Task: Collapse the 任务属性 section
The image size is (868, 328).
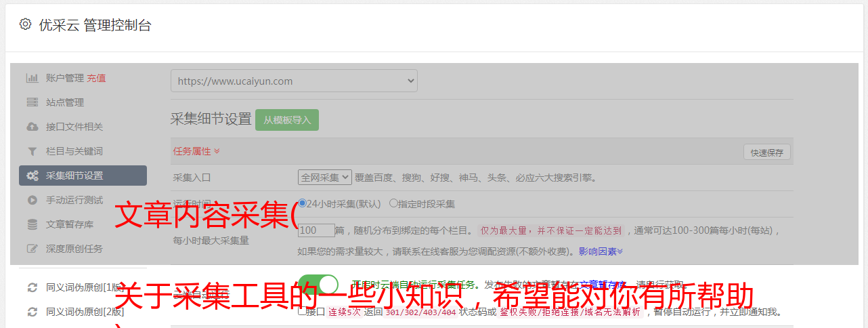Action: (196, 151)
